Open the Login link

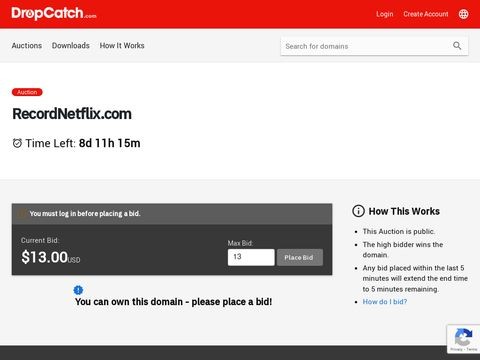[x=385, y=14]
